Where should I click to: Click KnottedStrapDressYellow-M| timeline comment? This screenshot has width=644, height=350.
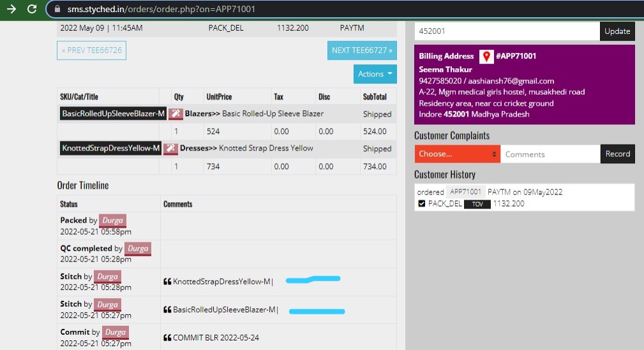pyautogui.click(x=223, y=282)
